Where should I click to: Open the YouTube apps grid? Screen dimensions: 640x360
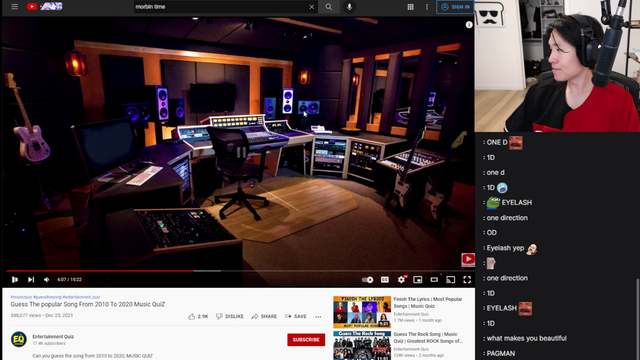411,7
